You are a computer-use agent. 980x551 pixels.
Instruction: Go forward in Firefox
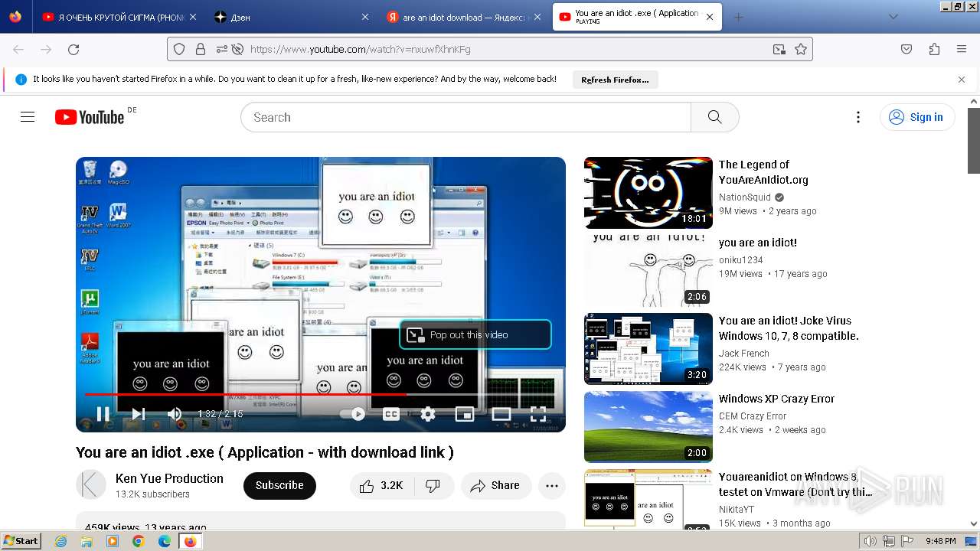(46, 49)
